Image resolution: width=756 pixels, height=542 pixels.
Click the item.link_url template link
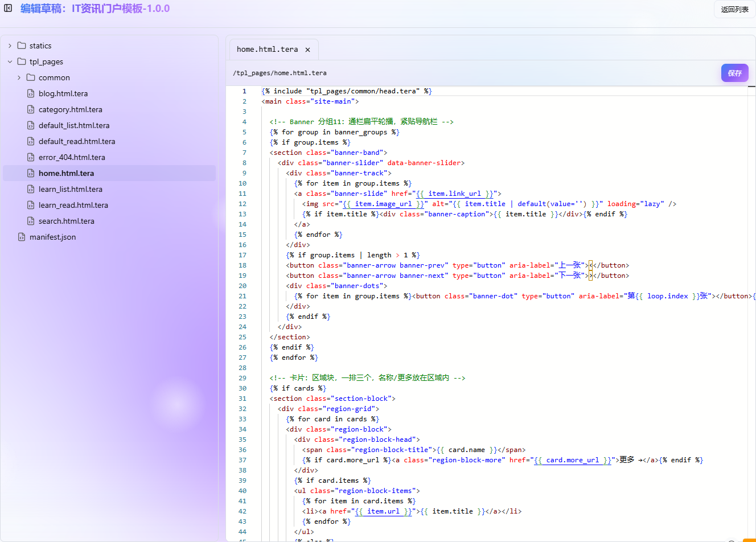455,194
